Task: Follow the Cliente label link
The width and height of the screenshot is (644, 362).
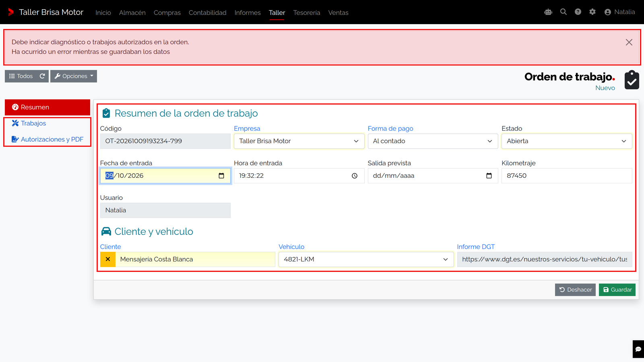Action: (110, 247)
